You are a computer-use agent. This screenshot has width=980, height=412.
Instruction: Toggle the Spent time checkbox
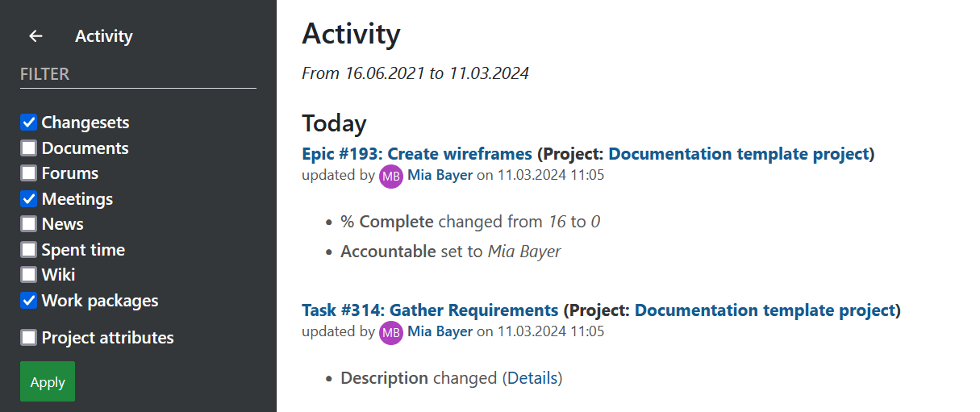click(x=29, y=250)
